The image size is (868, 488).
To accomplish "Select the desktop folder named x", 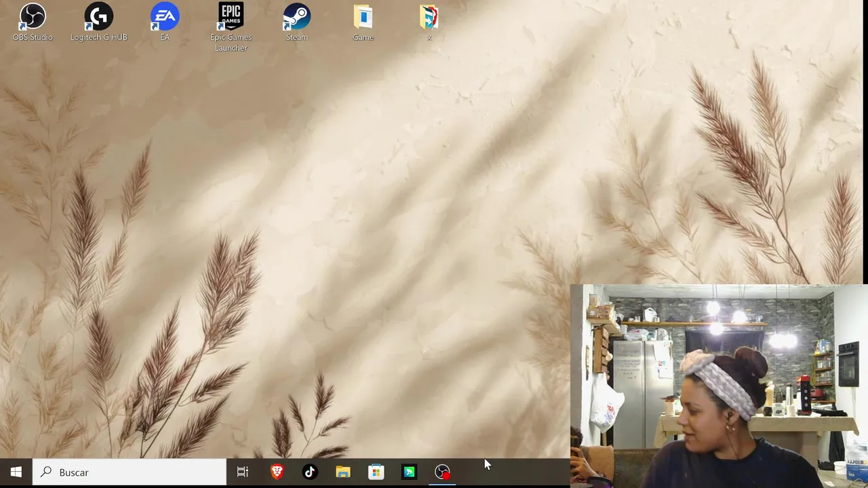I will click(429, 22).
